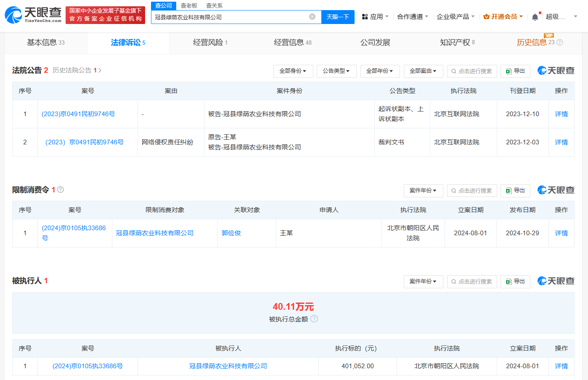This screenshot has height=380, width=588.
Task: Open case (2023) 京0491民初9746号 in row 2
Action: (x=84, y=142)
